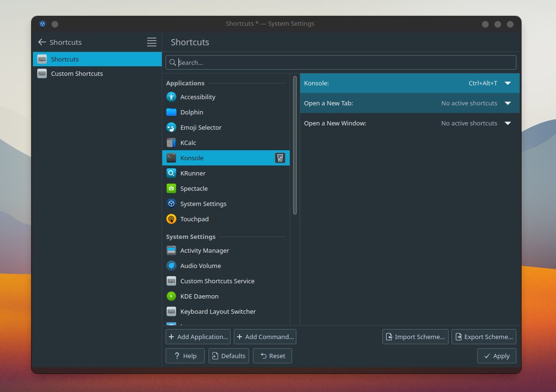Click the KRunner magnifier icon
Viewport: 556px width, 392px height.
coord(171,173)
